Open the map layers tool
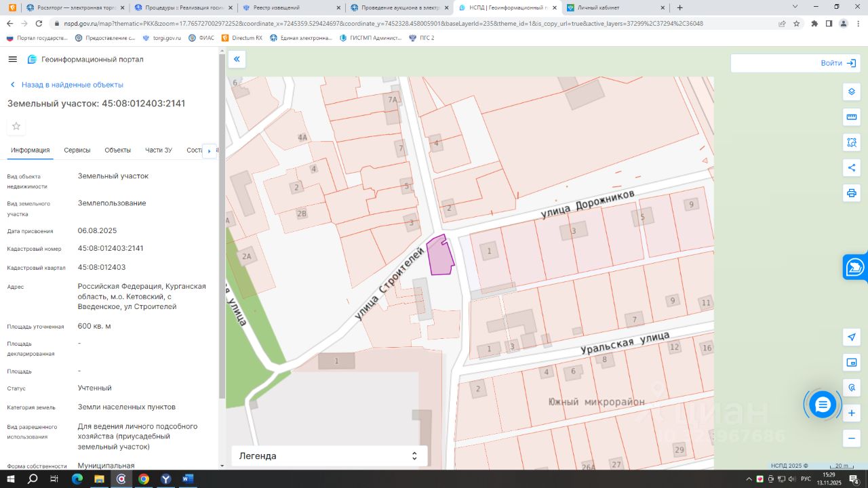 click(x=852, y=92)
